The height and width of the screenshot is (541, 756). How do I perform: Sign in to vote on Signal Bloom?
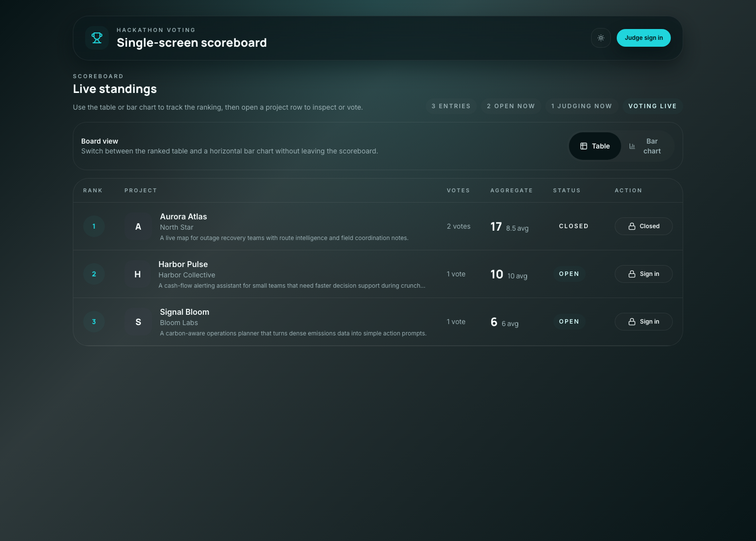(644, 322)
